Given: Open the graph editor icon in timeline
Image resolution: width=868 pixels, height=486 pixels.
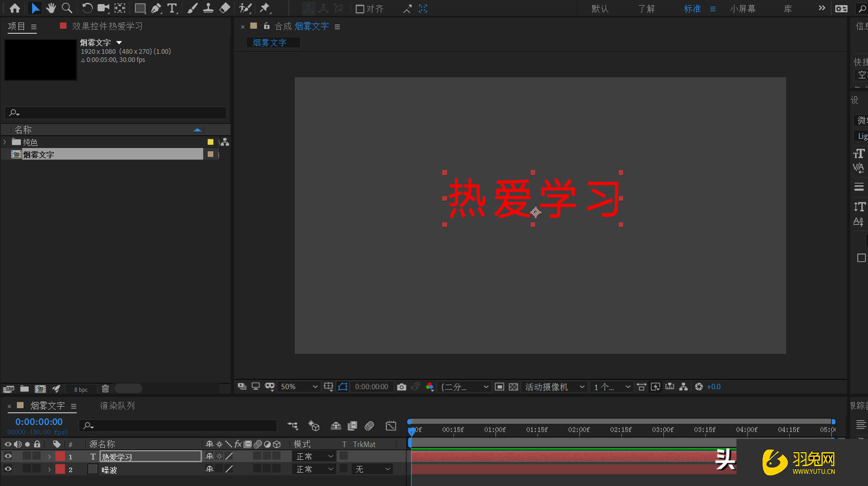Looking at the screenshot, I should 391,426.
